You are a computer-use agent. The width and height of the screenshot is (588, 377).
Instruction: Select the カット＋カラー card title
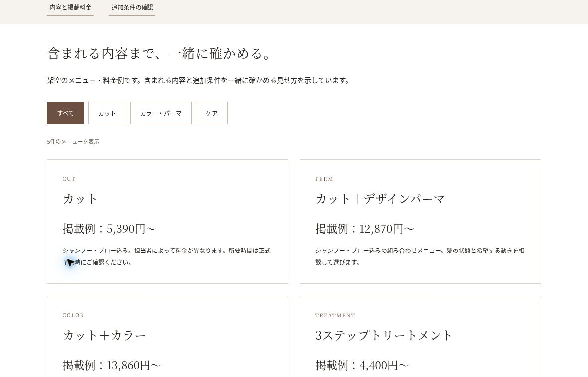click(104, 335)
